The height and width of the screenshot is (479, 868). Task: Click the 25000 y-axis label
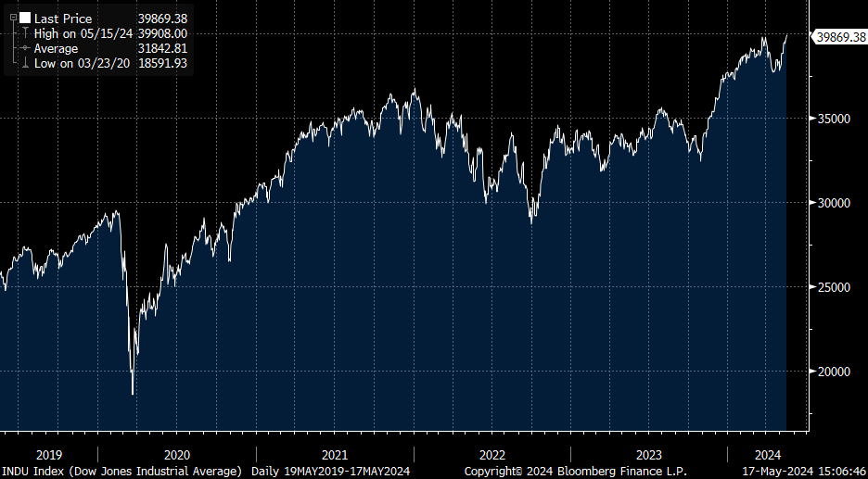tap(833, 287)
